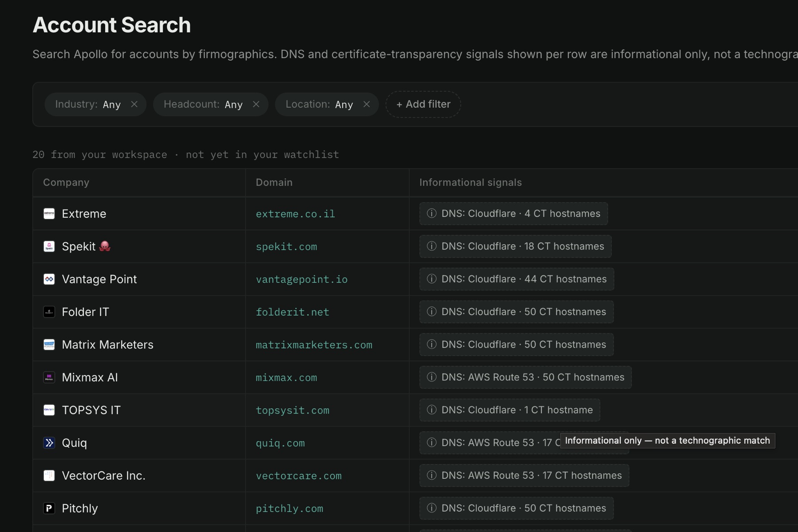Remove the Headcount filter
Image resolution: width=798 pixels, height=532 pixels.
[256, 104]
